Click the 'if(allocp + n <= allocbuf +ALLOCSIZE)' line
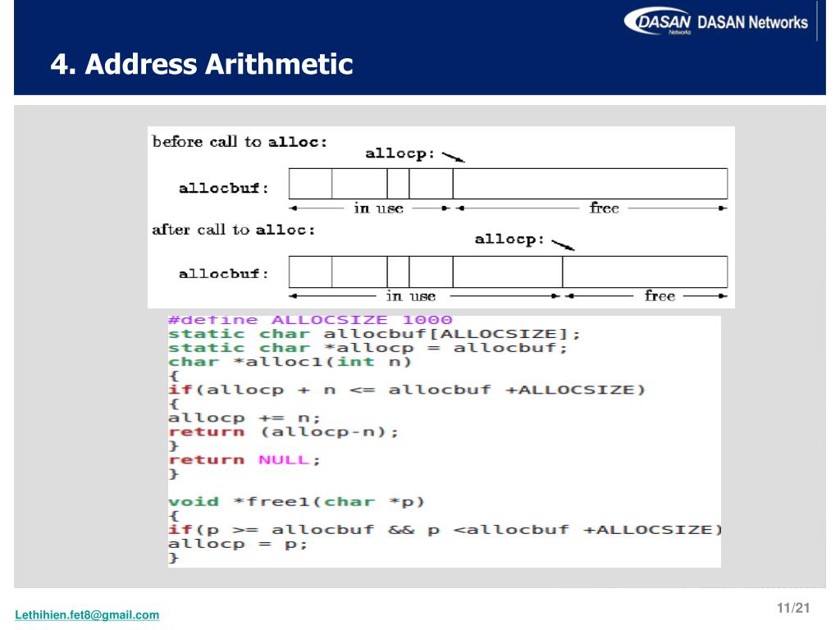The width and height of the screenshot is (840, 630). point(407,390)
